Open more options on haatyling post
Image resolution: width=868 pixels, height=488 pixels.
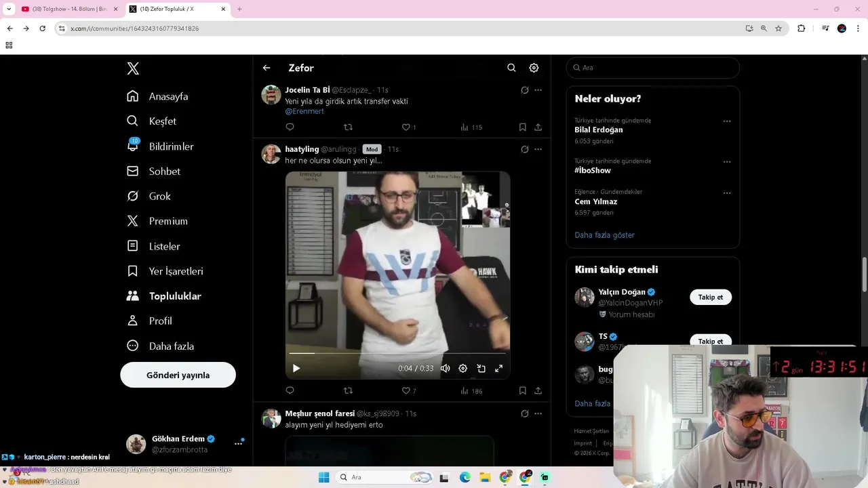(538, 149)
